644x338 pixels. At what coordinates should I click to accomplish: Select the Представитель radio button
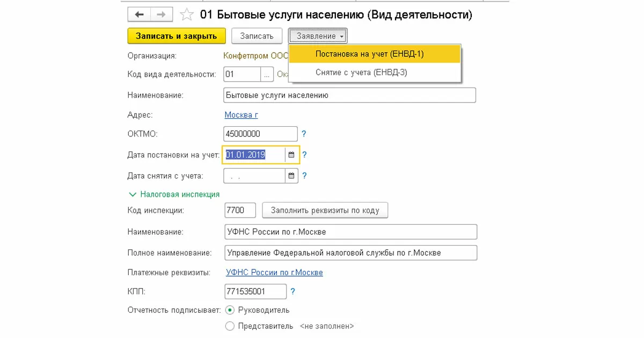tap(230, 326)
